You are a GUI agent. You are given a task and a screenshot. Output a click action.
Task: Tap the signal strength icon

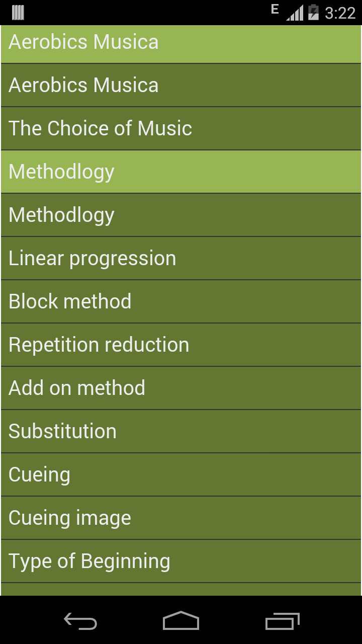[x=295, y=13]
